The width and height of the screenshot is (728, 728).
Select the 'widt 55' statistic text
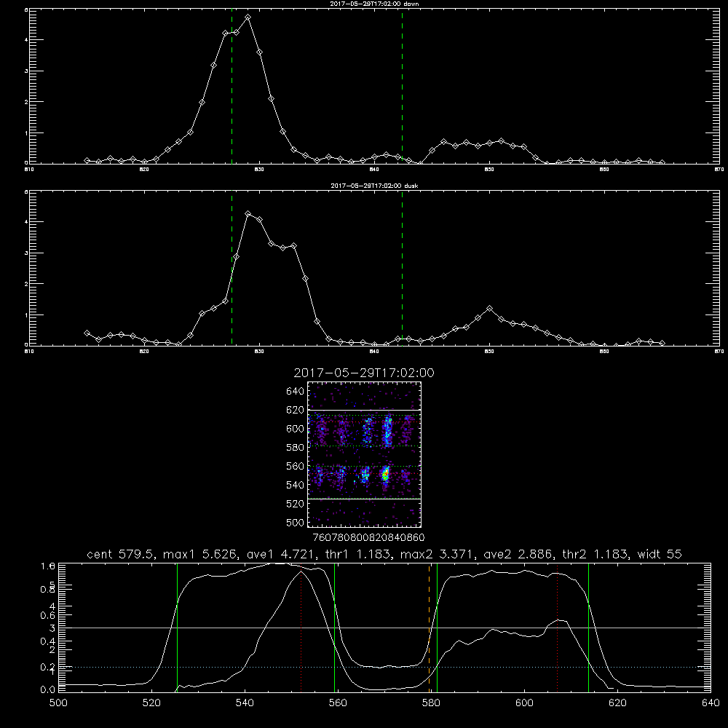pos(660,554)
